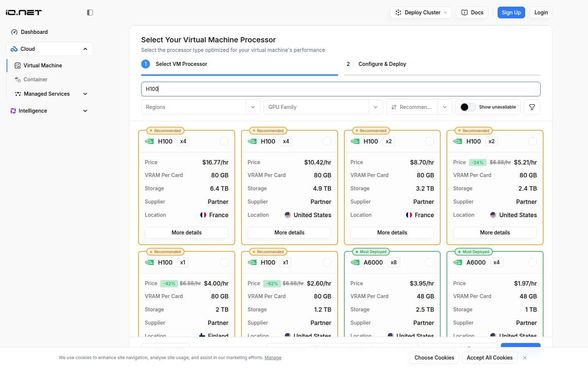Screen dimensions: 588x368
Task: Click Choose Cookies
Action: point(434,358)
